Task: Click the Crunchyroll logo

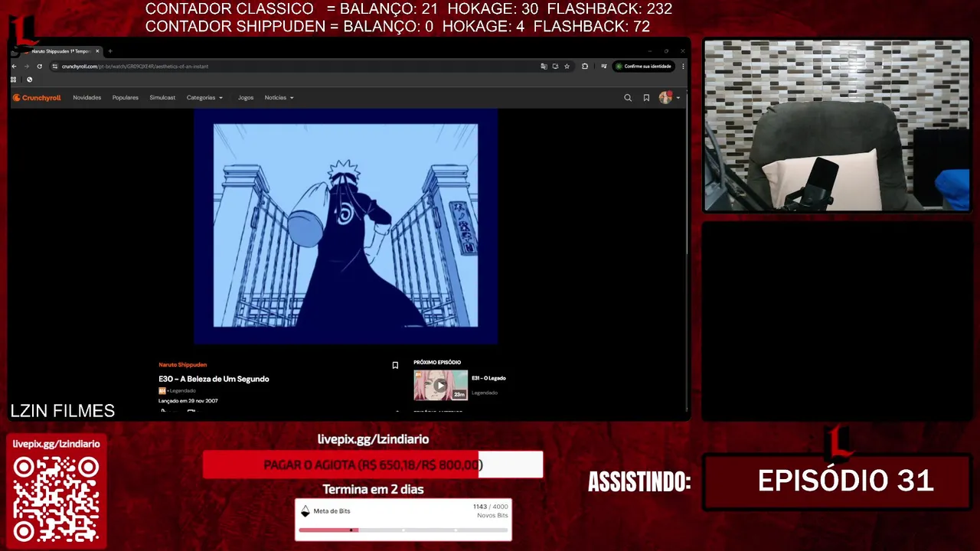Action: click(37, 98)
